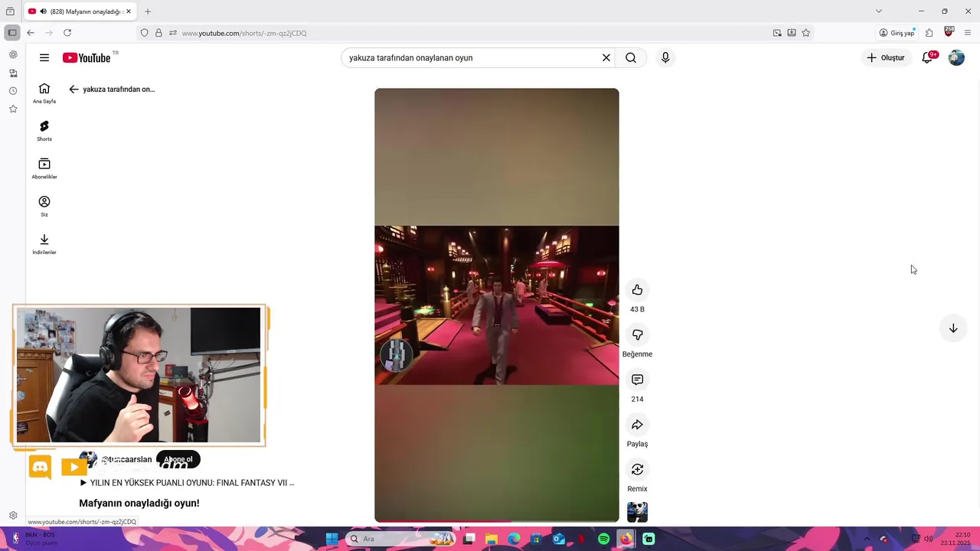Pause the playing short video
The width and height of the screenshot is (980, 551).
pyautogui.click(x=497, y=305)
